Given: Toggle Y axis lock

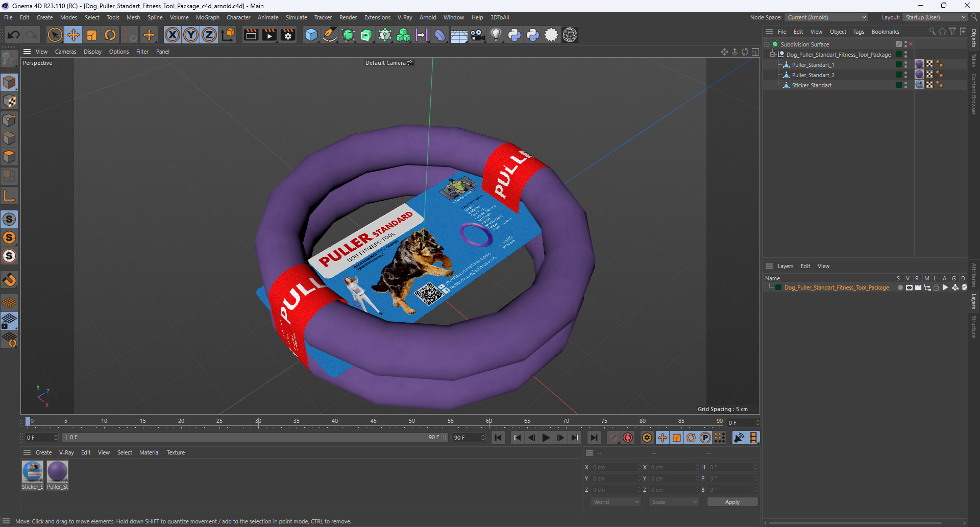Looking at the screenshot, I should [x=191, y=35].
